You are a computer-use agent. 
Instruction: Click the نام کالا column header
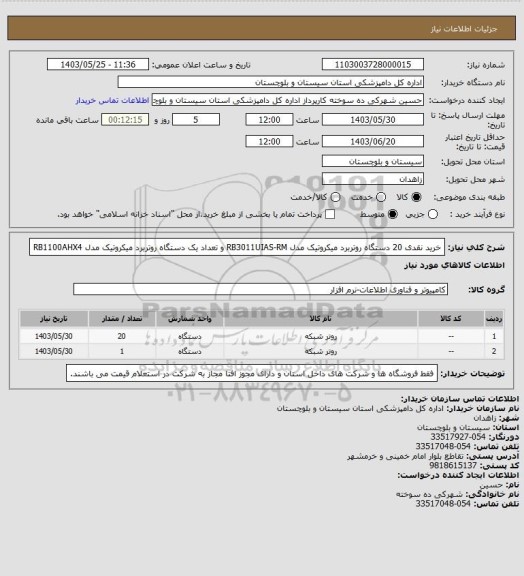point(320,318)
